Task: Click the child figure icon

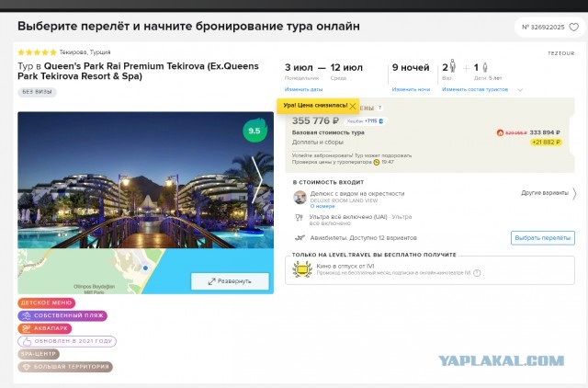Action: (x=484, y=67)
